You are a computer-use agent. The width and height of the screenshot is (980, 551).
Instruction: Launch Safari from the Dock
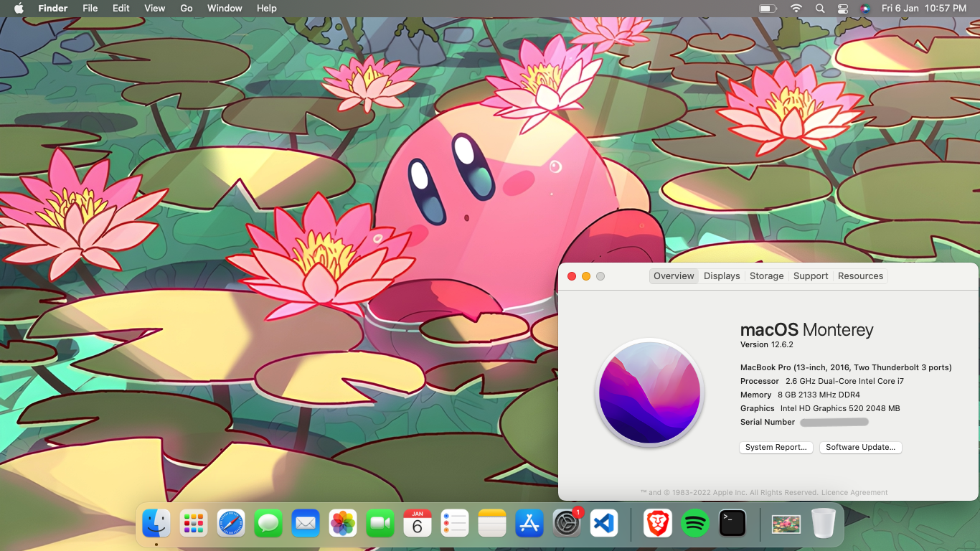click(231, 523)
